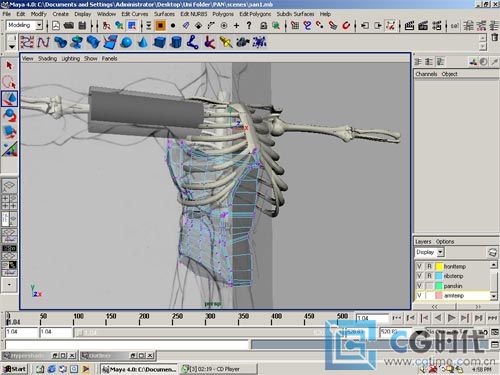Click the red magnet Make Live icon
This screenshot has width=500, height=375.
pos(346,25)
